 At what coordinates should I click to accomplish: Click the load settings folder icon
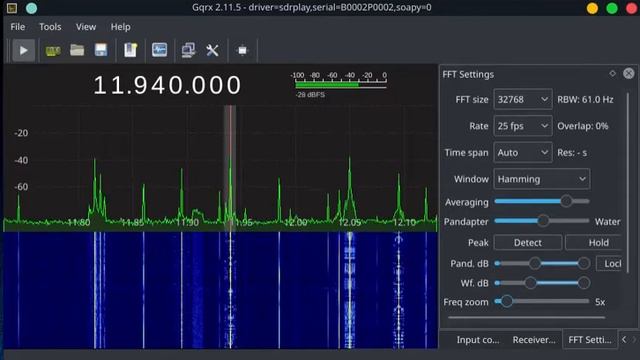point(77,50)
